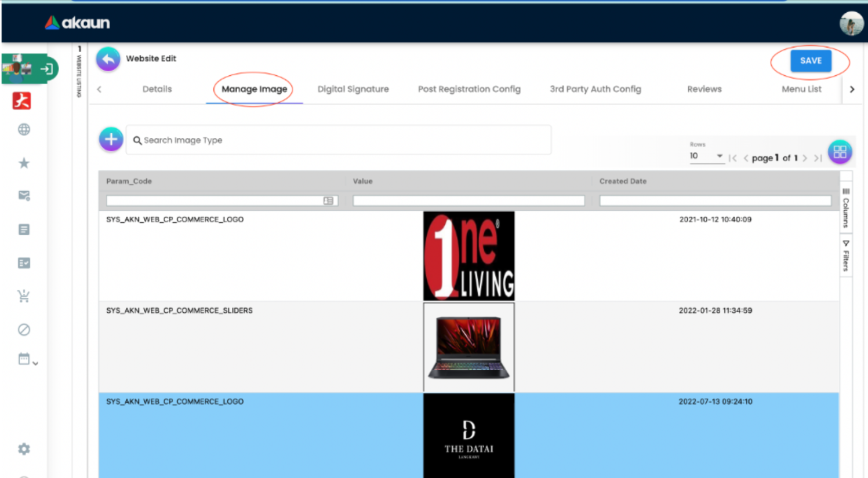Screen dimensions: 868x478
Task: Click the purple grid view button
Action: click(x=840, y=152)
